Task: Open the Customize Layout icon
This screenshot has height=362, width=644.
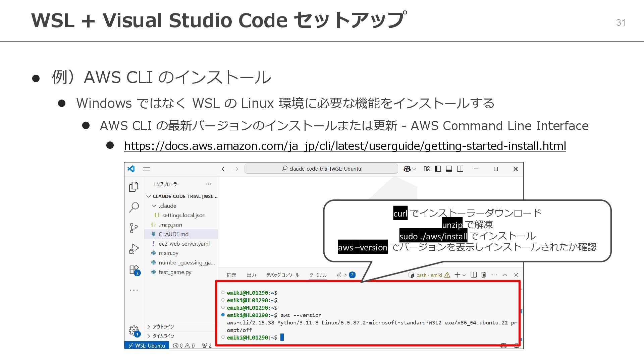Action: click(427, 169)
